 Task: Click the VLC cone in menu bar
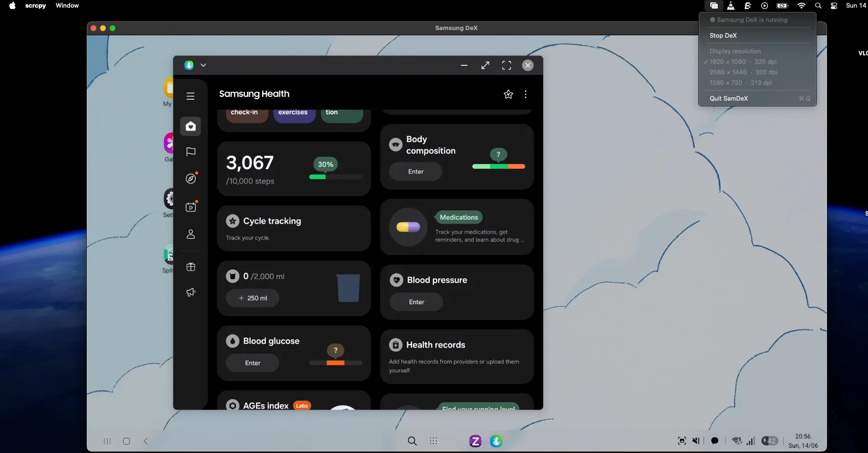[x=730, y=6]
